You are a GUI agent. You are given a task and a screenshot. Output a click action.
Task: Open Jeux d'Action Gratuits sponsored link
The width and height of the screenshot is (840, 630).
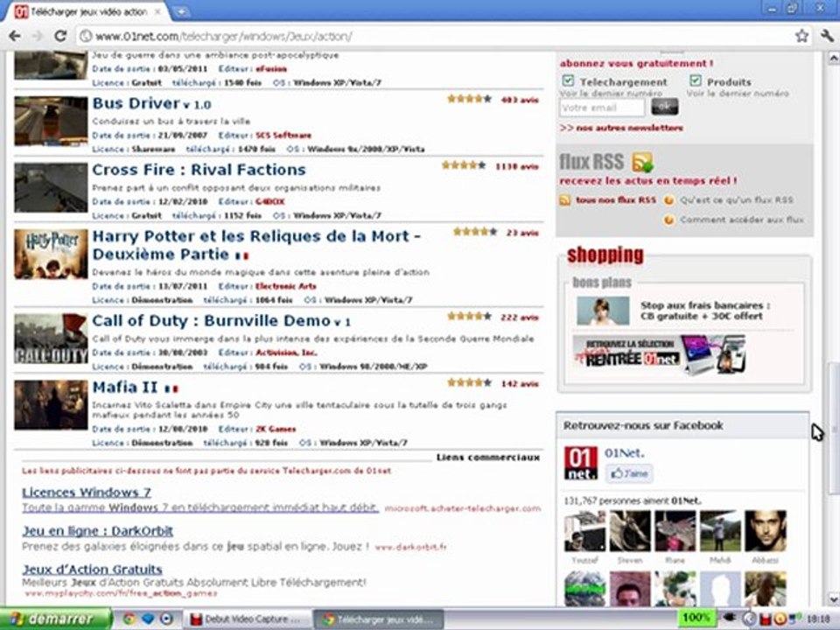pyautogui.click(x=92, y=570)
